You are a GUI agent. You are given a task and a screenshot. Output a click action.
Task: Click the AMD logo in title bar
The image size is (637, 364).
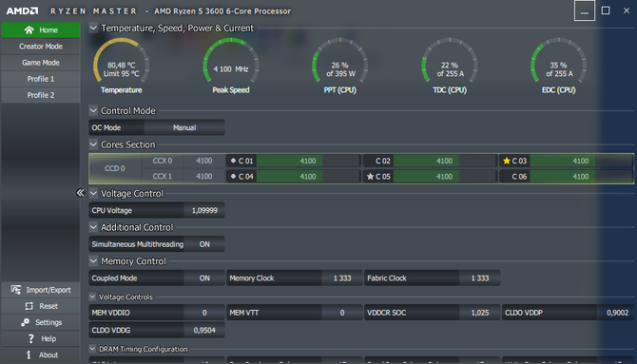click(x=23, y=11)
